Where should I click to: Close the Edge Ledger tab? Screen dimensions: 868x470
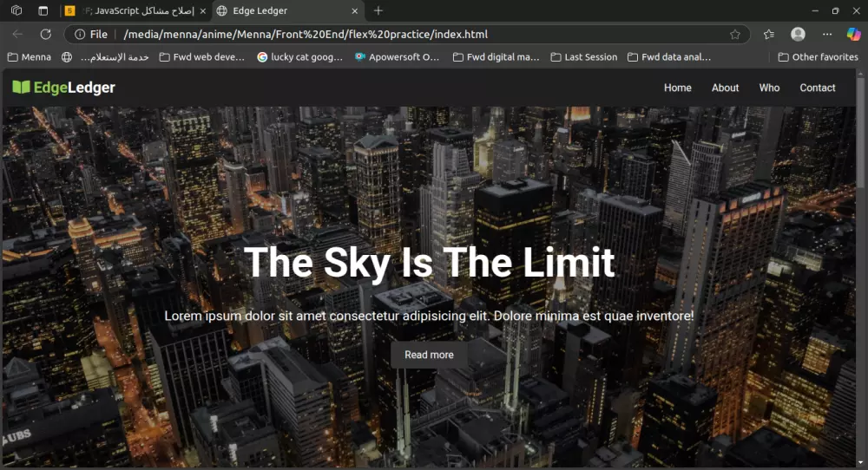355,11
